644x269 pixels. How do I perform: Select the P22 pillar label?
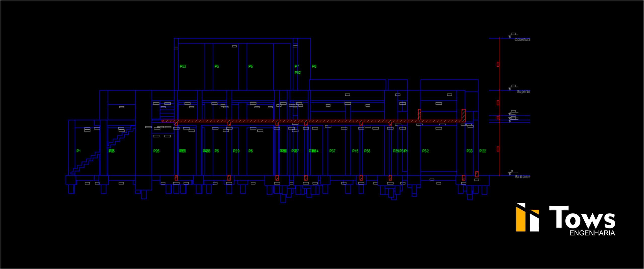tap(482, 151)
